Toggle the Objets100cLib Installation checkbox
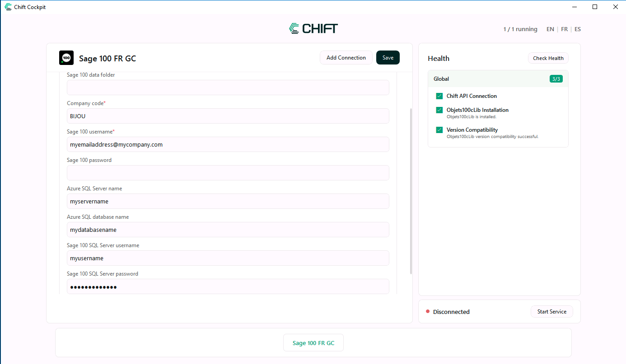The image size is (626, 364). coord(439,110)
